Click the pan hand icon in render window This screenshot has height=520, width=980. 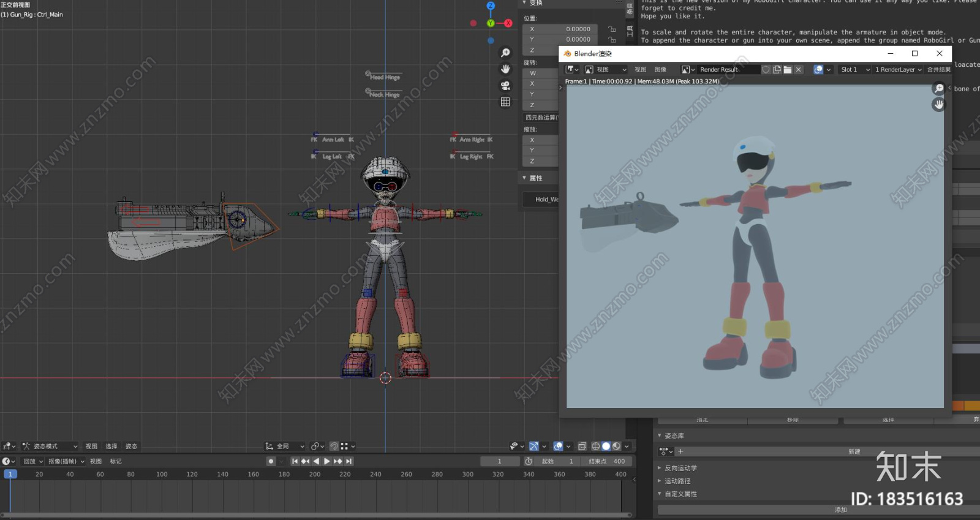(939, 105)
